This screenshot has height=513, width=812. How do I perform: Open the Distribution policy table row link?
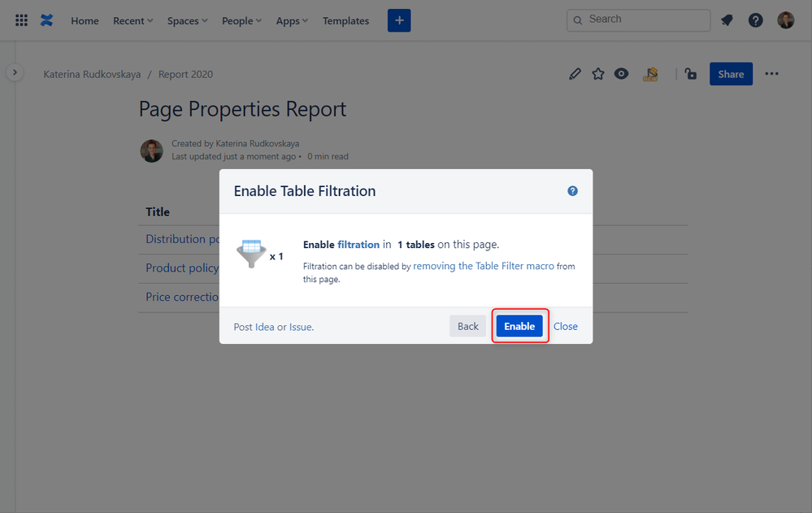(182, 239)
